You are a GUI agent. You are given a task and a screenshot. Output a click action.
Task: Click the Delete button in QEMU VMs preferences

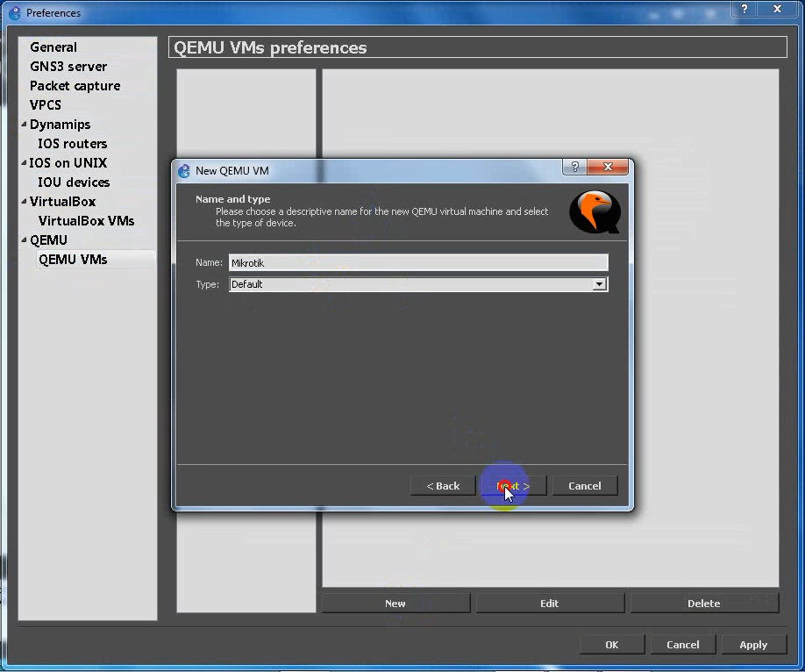coord(704,604)
